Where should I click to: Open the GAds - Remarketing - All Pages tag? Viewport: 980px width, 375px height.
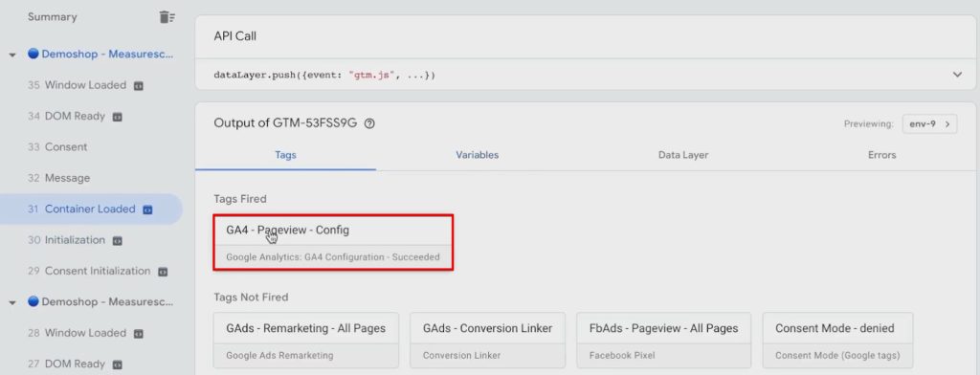coord(306,340)
